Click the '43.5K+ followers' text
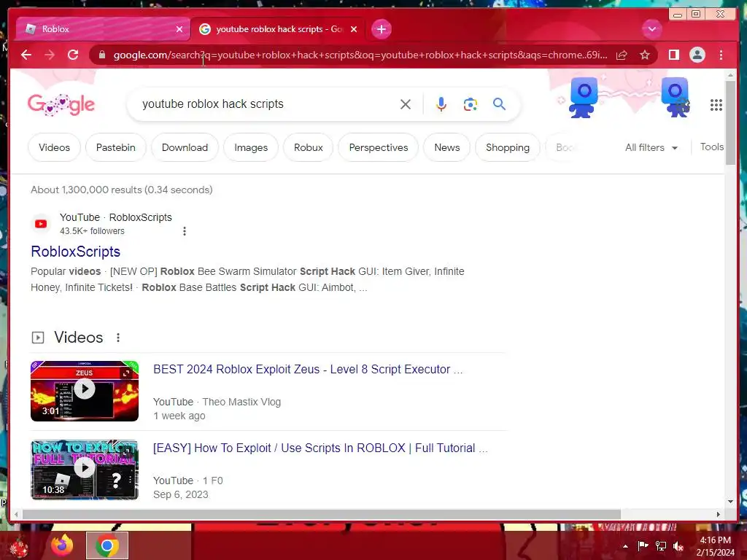The image size is (747, 560). 92,231
